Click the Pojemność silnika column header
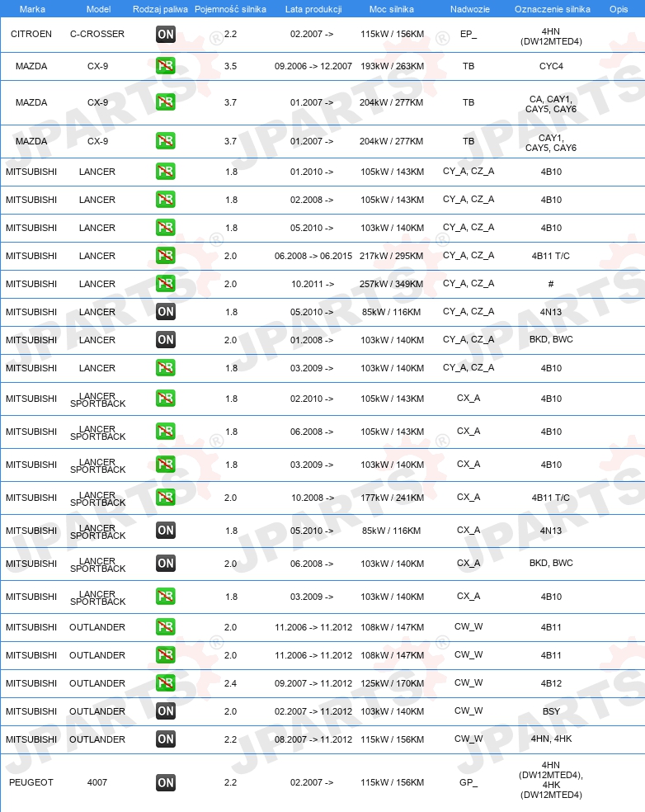 [x=230, y=9]
